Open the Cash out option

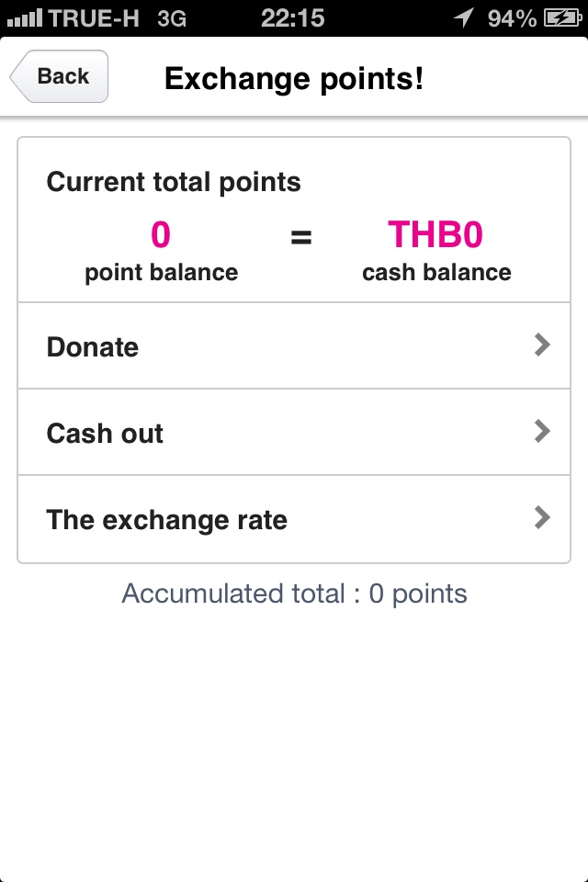pos(294,432)
